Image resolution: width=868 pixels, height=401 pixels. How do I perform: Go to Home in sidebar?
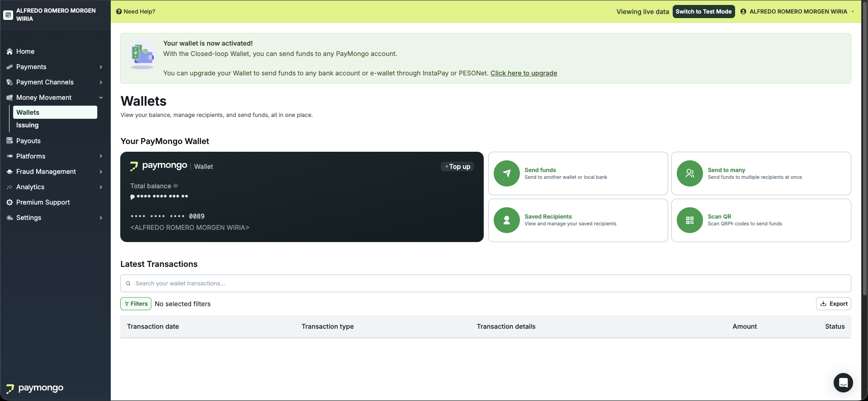point(25,51)
